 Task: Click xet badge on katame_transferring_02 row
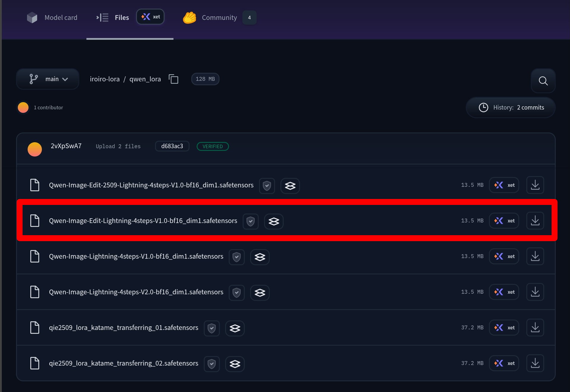click(x=504, y=363)
